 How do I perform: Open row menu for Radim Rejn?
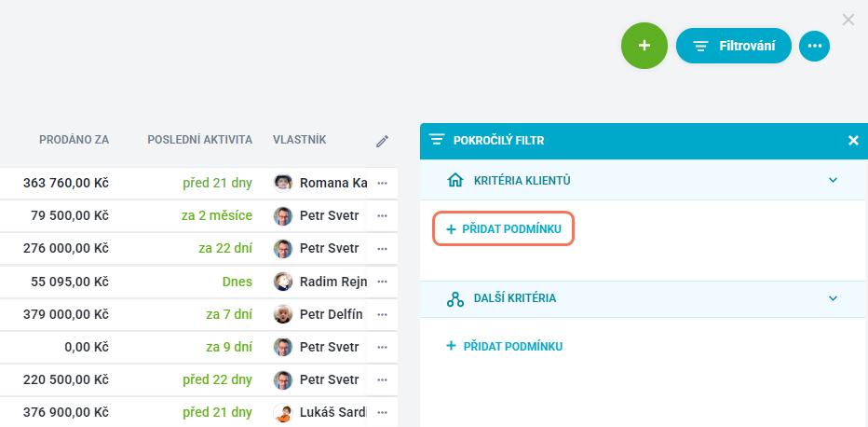(x=382, y=282)
